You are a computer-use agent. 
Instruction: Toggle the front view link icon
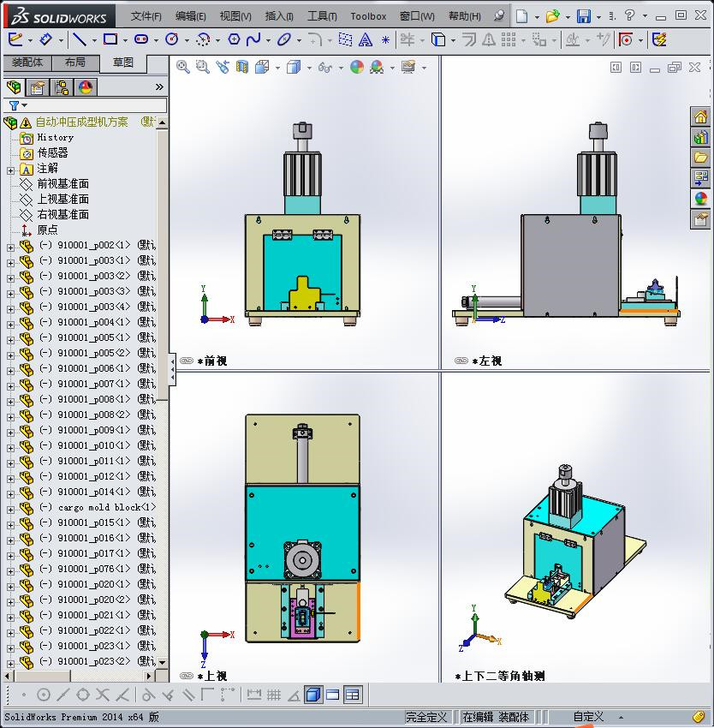click(186, 361)
